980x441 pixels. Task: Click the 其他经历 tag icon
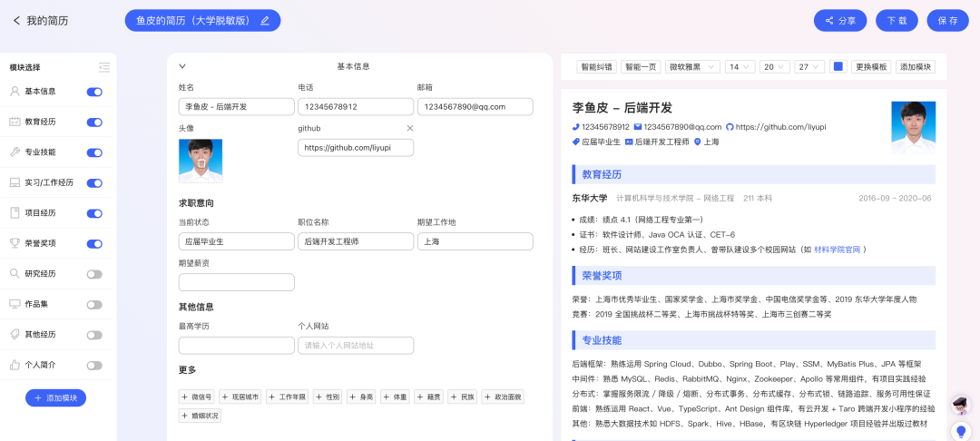15,334
